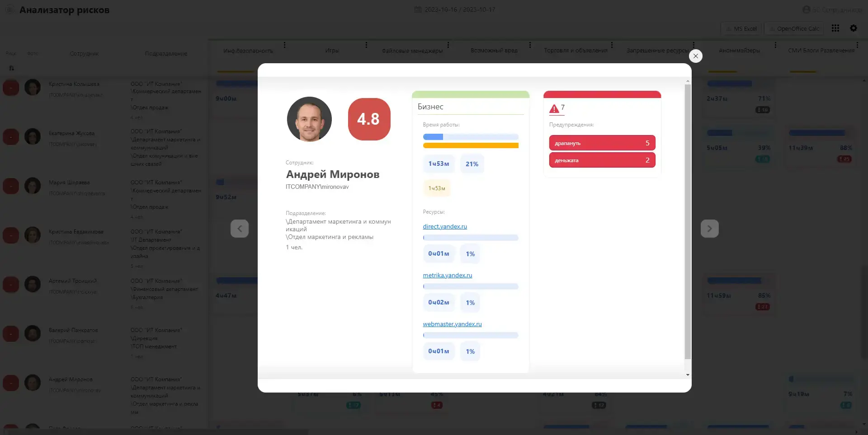The width and height of the screenshot is (868, 435).
Task: Select Андрей Миронов in the background list
Action: point(71,379)
